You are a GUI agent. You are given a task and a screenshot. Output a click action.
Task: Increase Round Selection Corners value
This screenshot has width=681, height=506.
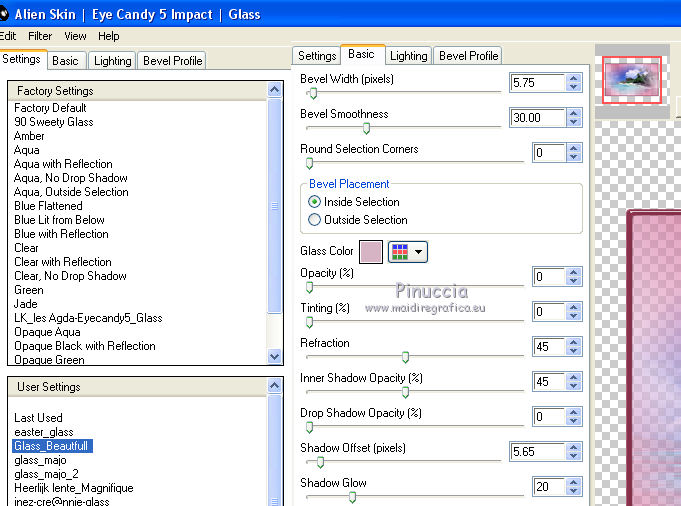tap(574, 149)
